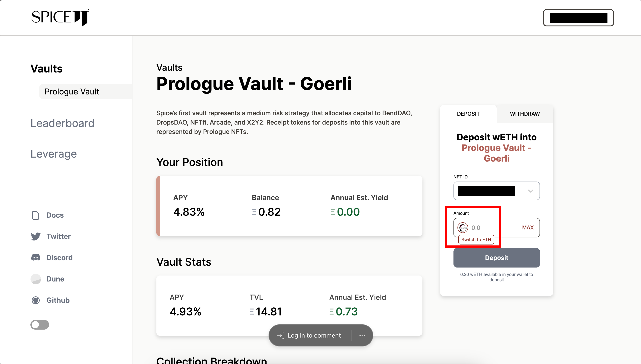Click the Dune icon
Viewport: 641px width, 364px height.
(36, 279)
